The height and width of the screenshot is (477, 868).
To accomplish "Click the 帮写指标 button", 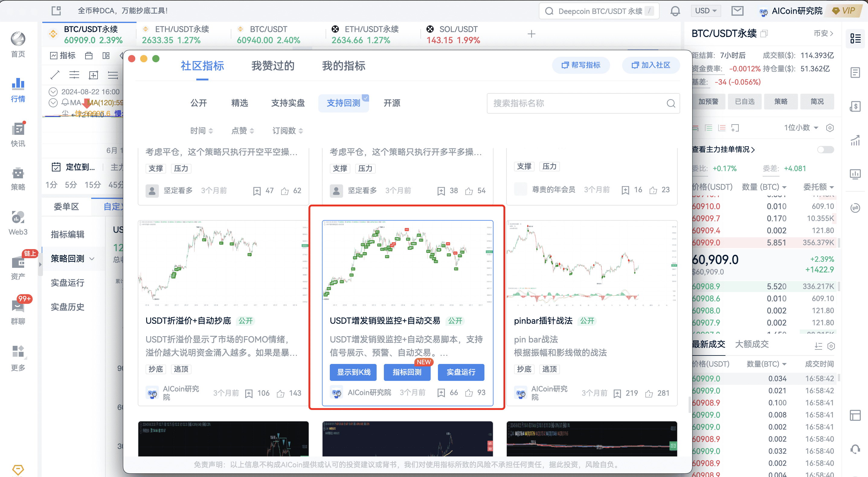I will click(581, 65).
